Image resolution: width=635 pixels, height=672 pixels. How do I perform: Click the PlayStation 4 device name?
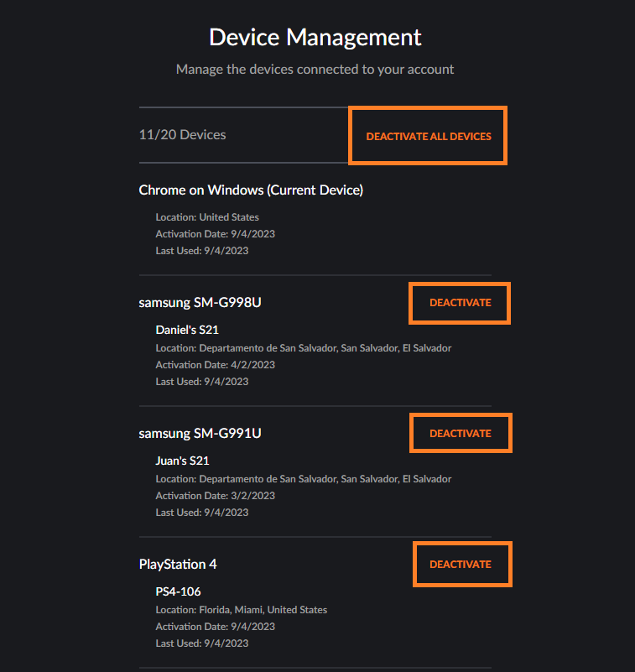(178, 564)
